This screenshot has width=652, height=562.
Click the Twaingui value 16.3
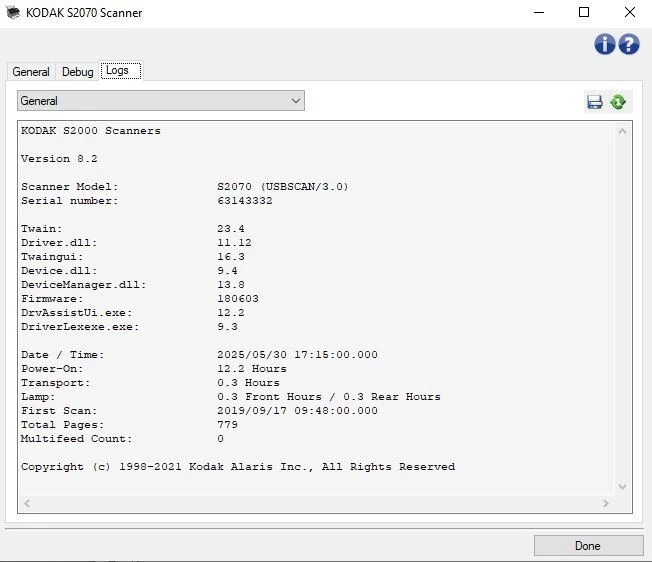tap(231, 257)
